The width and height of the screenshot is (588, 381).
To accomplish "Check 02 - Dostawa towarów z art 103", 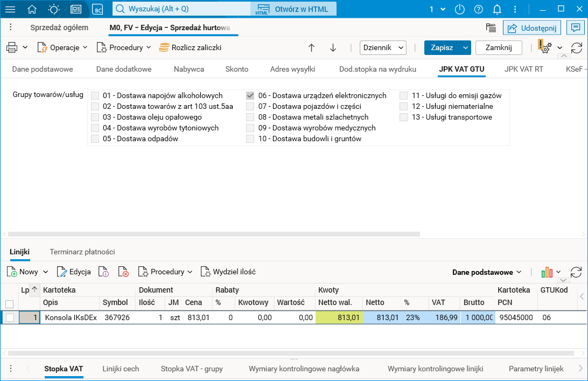I will click(95, 106).
